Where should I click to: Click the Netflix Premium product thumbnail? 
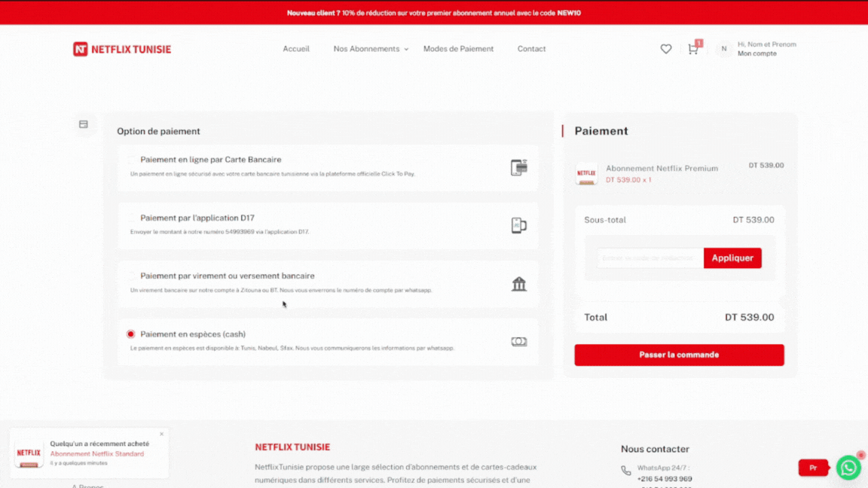click(586, 174)
